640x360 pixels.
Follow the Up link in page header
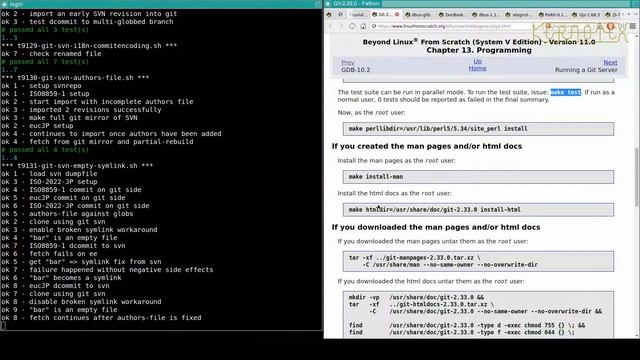(x=477, y=61)
